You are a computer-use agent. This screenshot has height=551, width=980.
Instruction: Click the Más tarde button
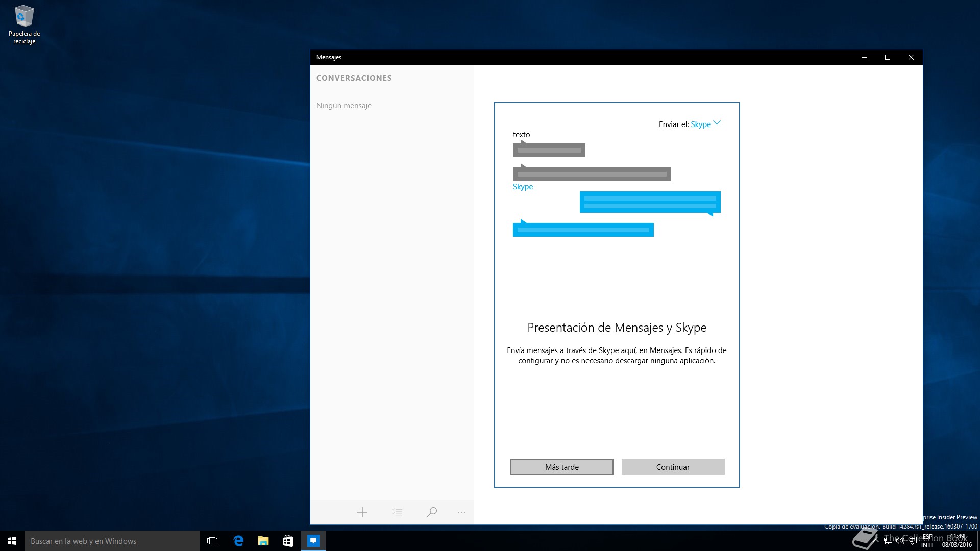562,467
